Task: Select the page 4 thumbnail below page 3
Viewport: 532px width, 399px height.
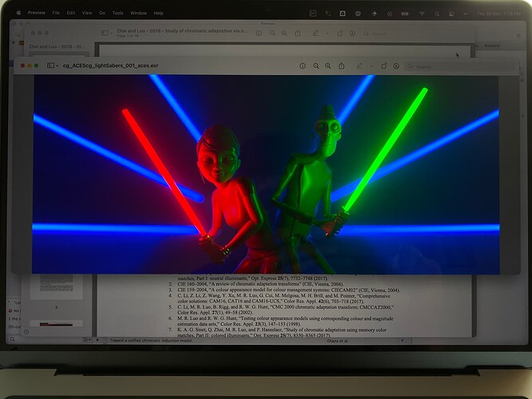Action: click(x=57, y=324)
